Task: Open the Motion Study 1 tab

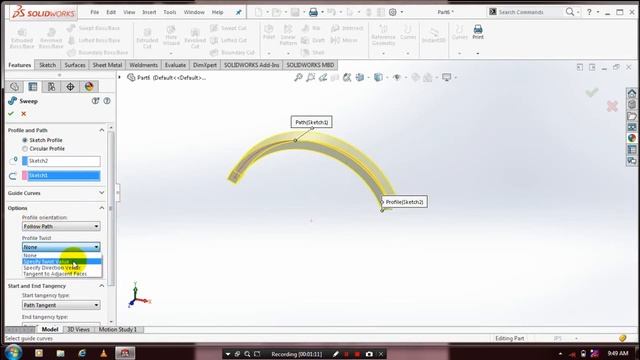Action: 118,329
